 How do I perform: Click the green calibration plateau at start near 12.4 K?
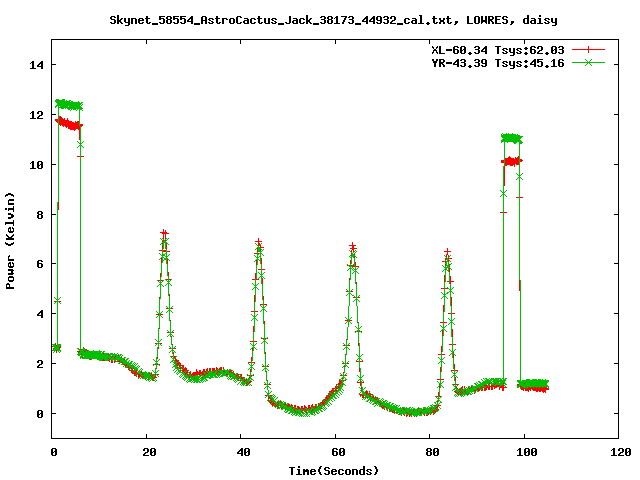click(69, 104)
